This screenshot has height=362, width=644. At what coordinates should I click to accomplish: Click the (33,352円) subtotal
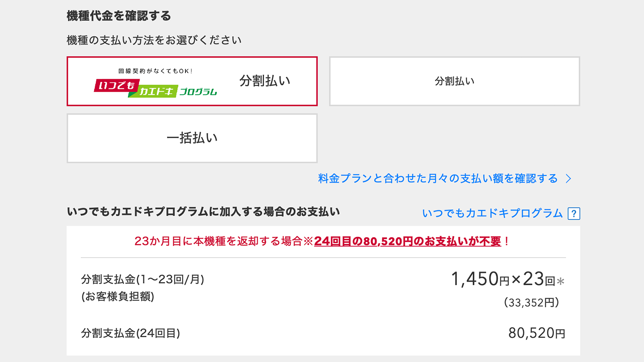coord(532,303)
